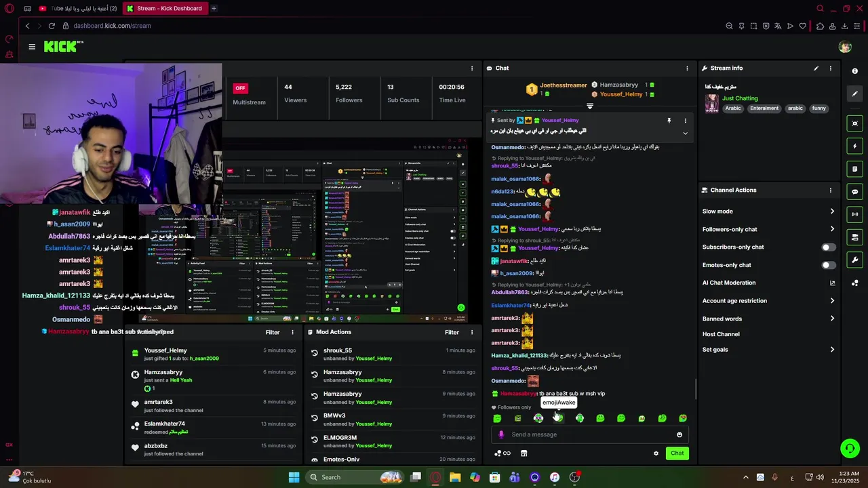Unpin the pinned chat message
Screen dimensions: 868x488
click(669, 121)
